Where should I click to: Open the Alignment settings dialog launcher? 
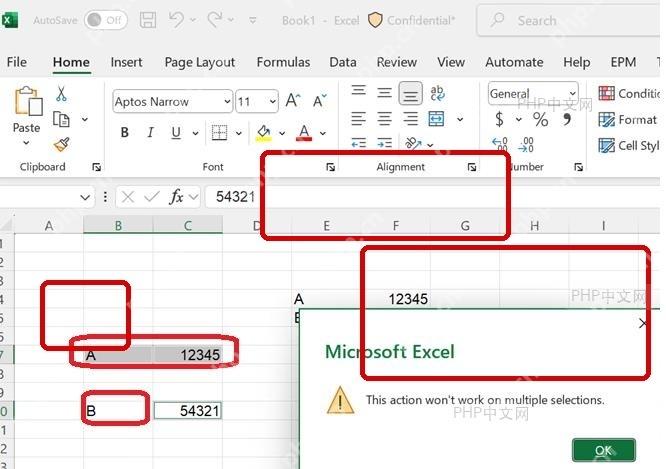[471, 167]
